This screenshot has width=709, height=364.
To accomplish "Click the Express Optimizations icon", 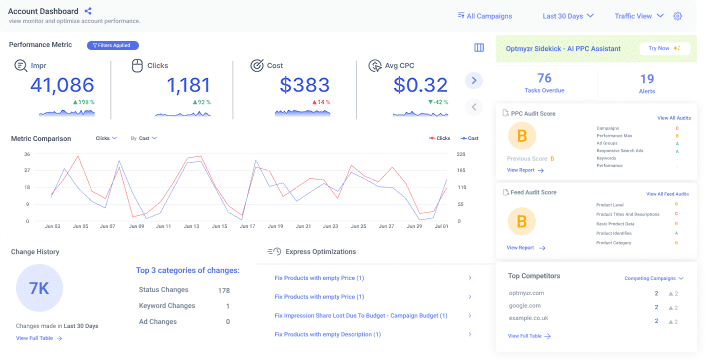I will click(x=274, y=251).
